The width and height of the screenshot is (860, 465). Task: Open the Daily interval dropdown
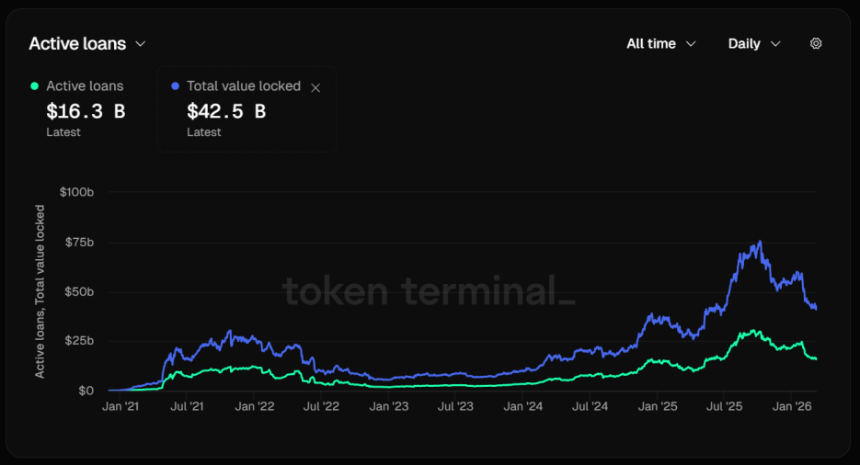(x=754, y=44)
